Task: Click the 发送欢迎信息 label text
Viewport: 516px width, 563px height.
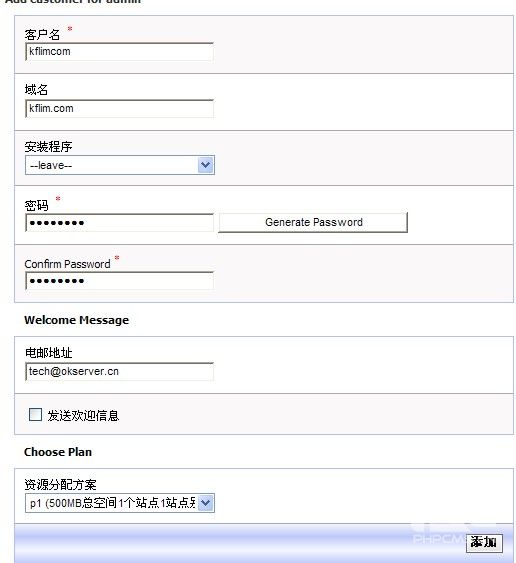Action: pyautogui.click(x=83, y=415)
